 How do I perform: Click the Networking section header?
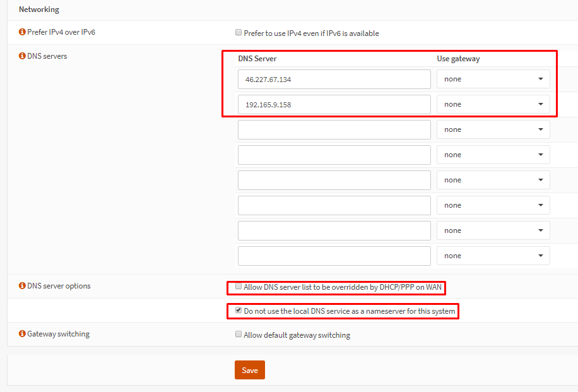coord(39,9)
